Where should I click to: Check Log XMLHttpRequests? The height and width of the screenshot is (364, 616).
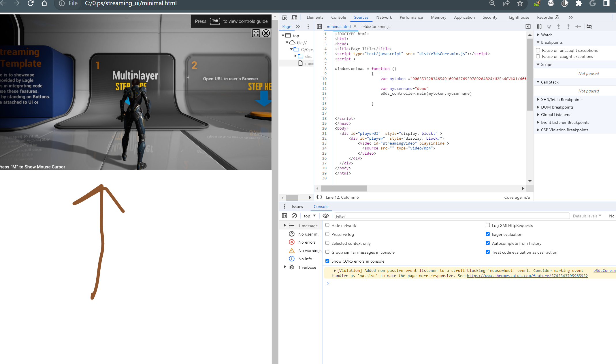[x=488, y=225]
